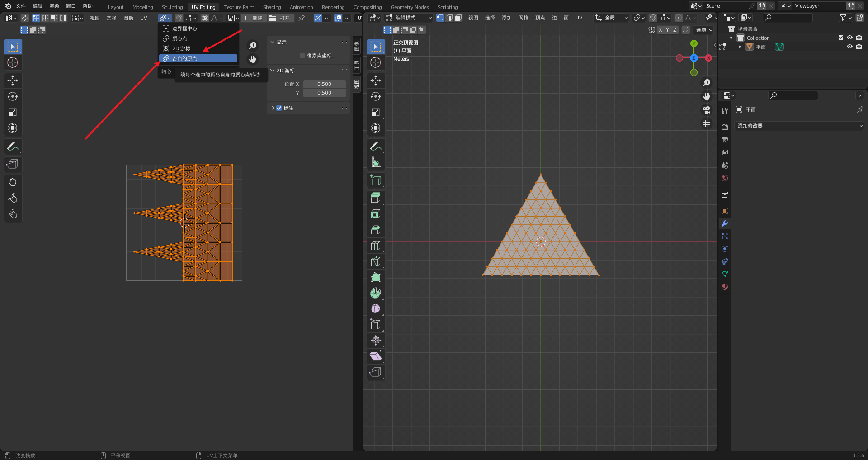Expand 平面 object in outliner
Screen dimensions: 868x460
point(741,47)
